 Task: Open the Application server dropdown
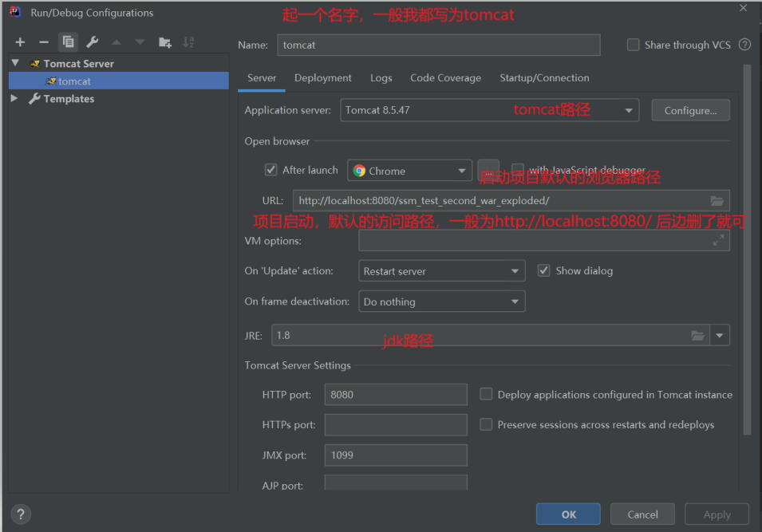[629, 109]
